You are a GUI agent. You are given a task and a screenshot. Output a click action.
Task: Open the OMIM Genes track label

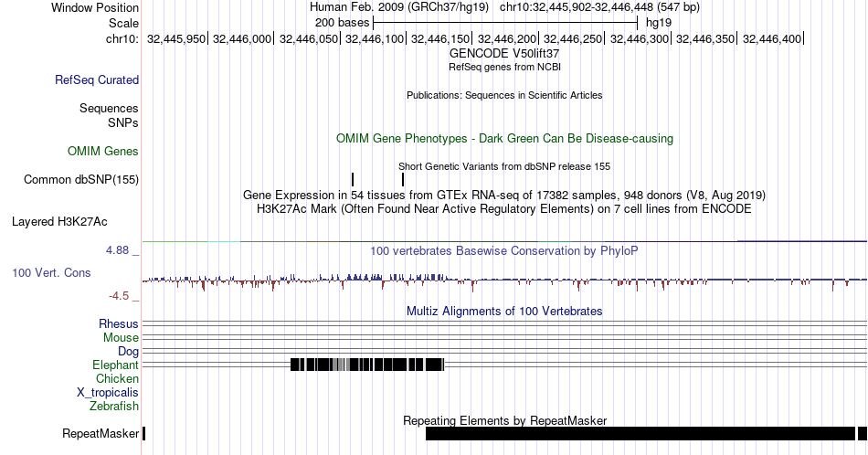[103, 151]
